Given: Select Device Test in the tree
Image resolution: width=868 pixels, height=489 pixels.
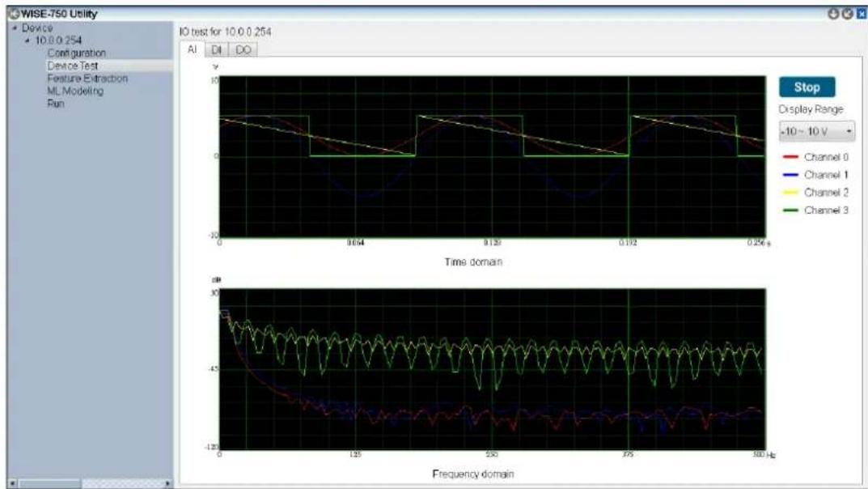Looking at the screenshot, I should coord(73,66).
